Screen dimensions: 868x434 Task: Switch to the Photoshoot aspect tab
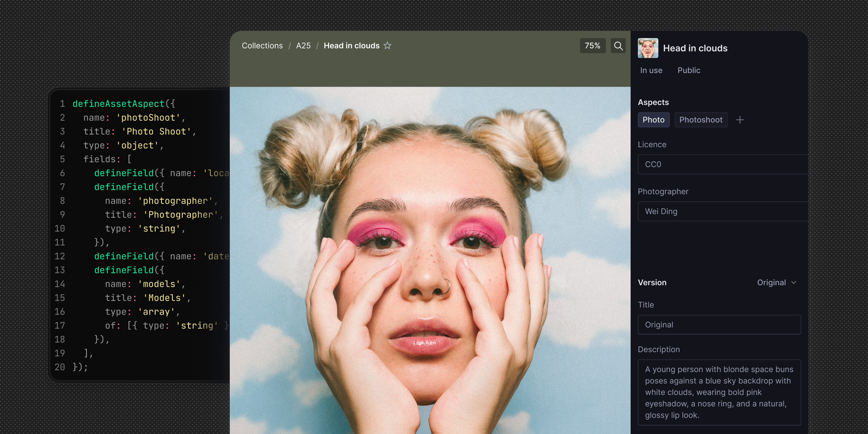(701, 120)
